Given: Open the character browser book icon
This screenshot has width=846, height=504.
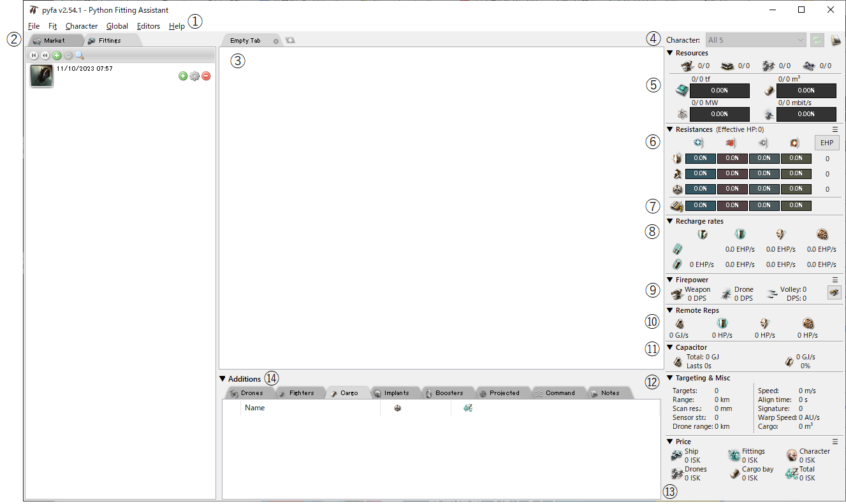Looking at the screenshot, I should coord(836,40).
